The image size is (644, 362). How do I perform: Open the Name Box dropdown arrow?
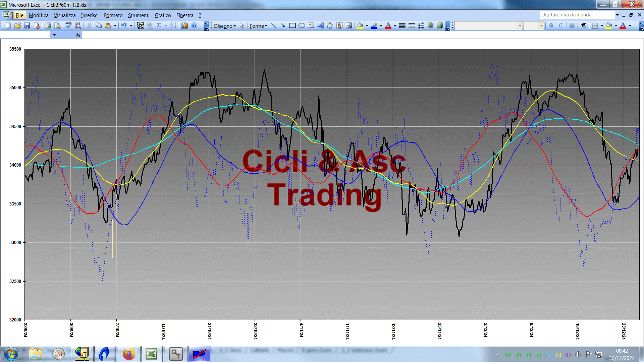[x=54, y=35]
